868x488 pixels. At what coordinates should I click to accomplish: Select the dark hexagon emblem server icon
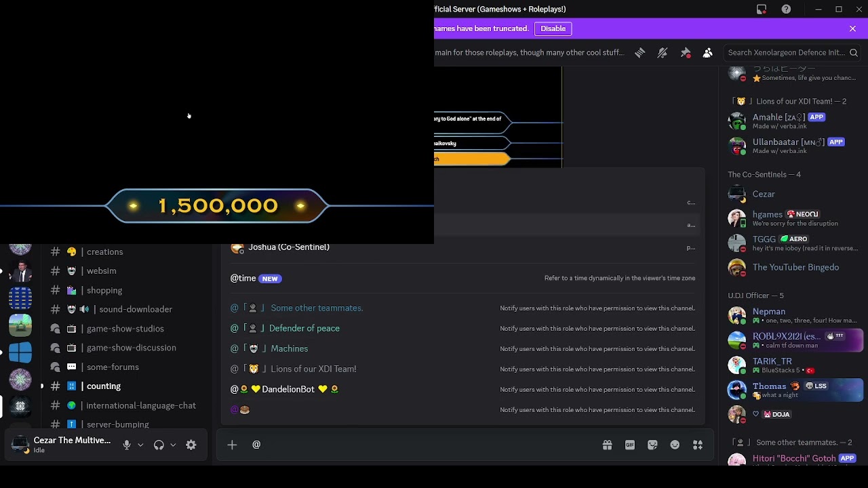[20, 407]
